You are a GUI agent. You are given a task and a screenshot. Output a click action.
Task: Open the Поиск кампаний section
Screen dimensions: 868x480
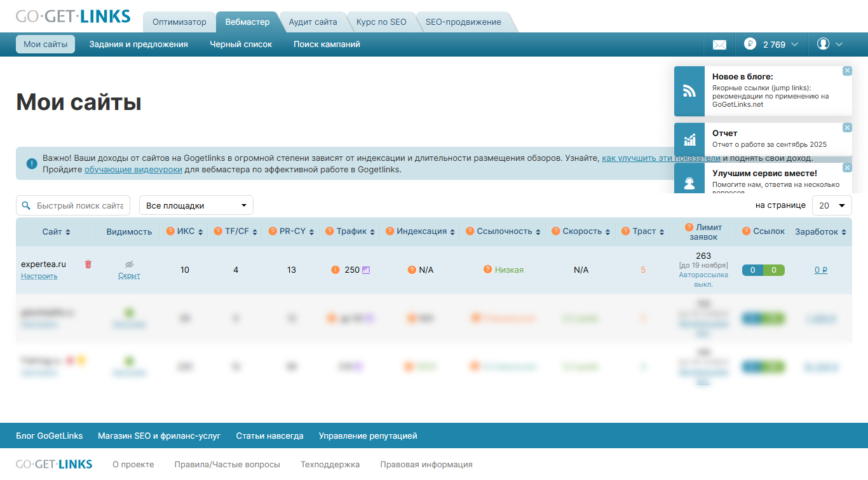(327, 45)
